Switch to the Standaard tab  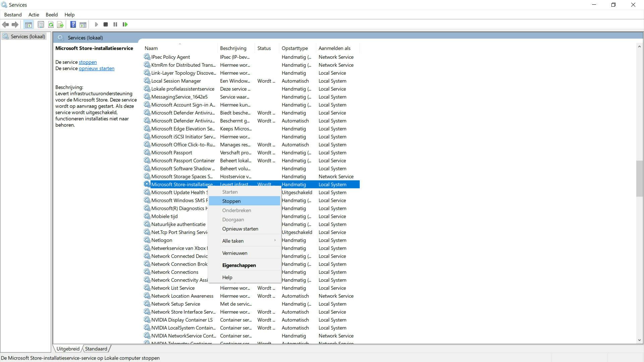point(96,349)
